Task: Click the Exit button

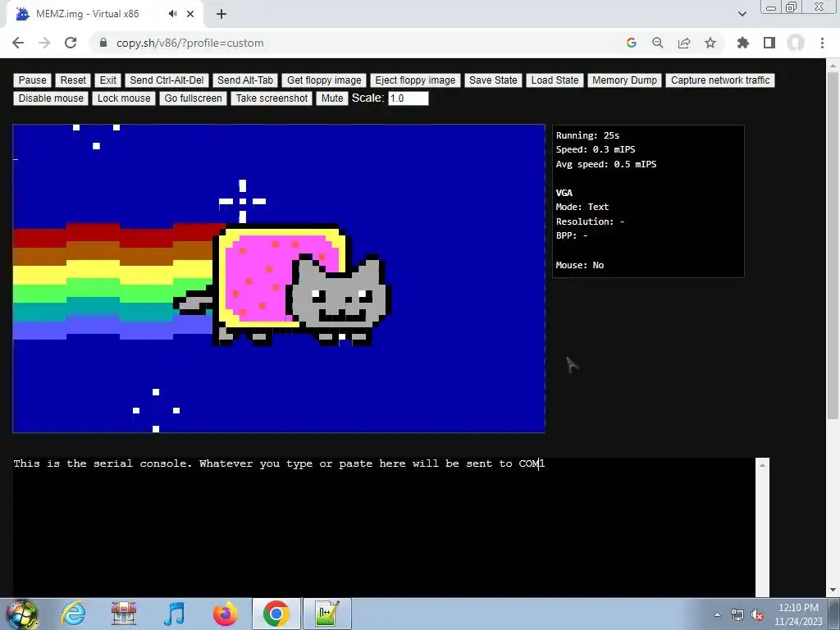Action: (x=107, y=80)
